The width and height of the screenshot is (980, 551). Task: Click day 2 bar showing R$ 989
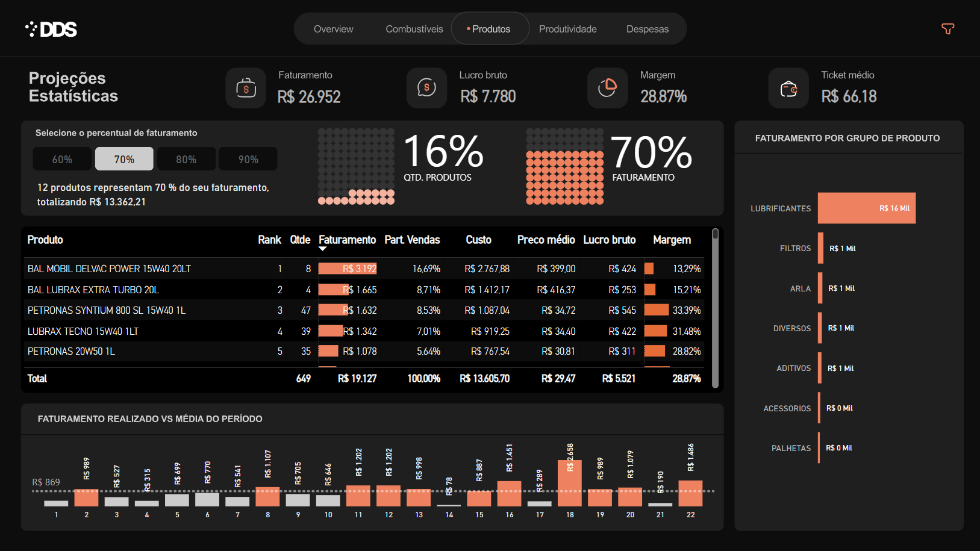pyautogui.click(x=86, y=497)
